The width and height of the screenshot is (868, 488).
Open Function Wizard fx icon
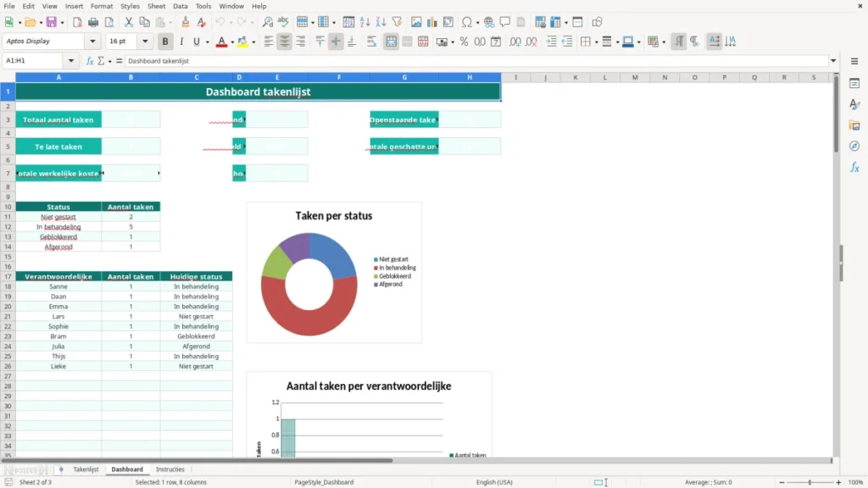tap(90, 61)
